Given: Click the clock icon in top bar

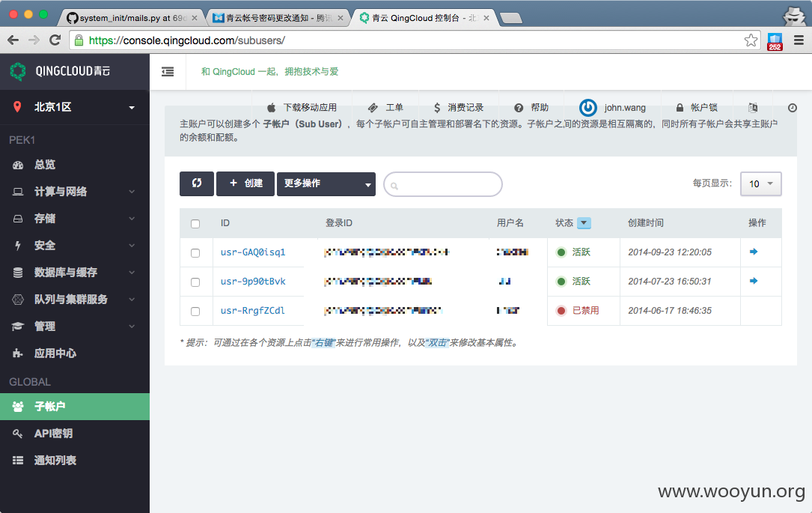Looking at the screenshot, I should coord(793,108).
